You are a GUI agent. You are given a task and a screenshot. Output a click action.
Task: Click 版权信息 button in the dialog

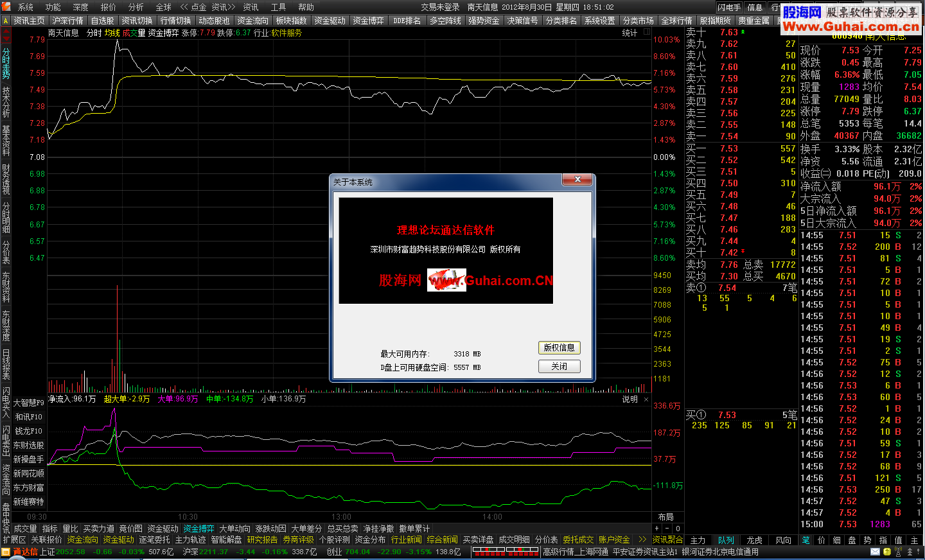tap(559, 347)
